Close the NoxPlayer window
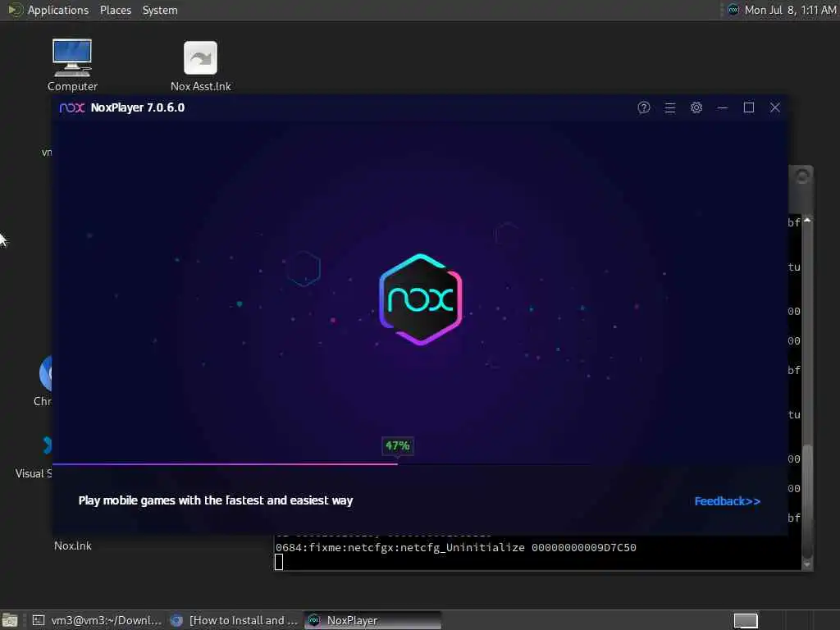 774,107
